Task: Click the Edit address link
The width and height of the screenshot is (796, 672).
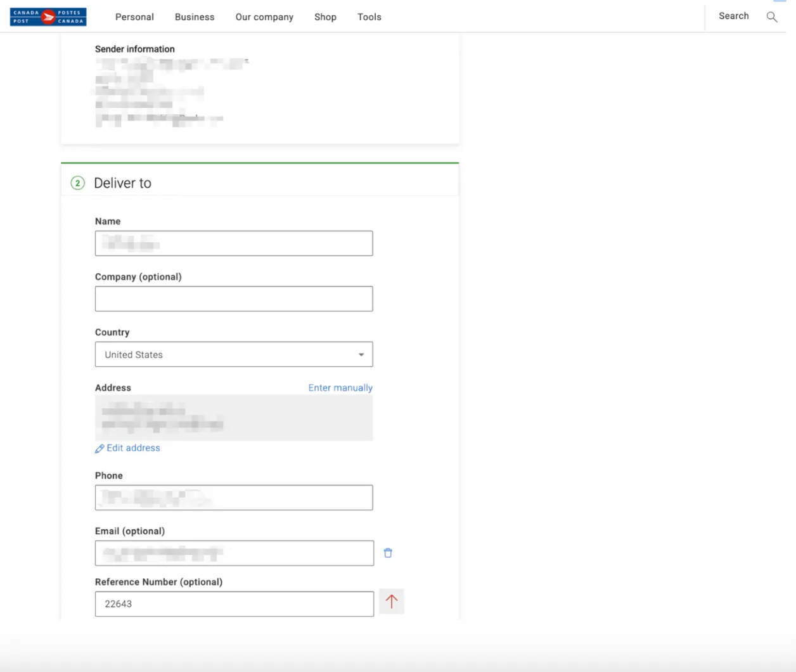Action: coord(133,448)
